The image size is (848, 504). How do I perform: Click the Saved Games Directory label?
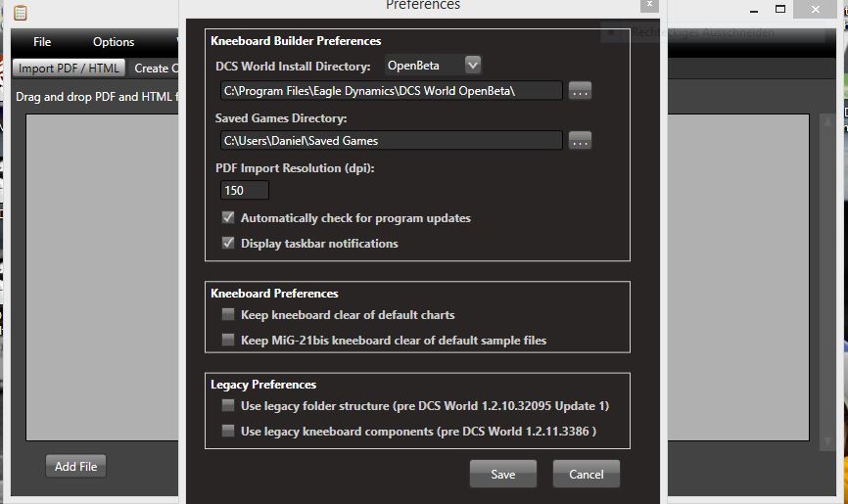point(281,118)
